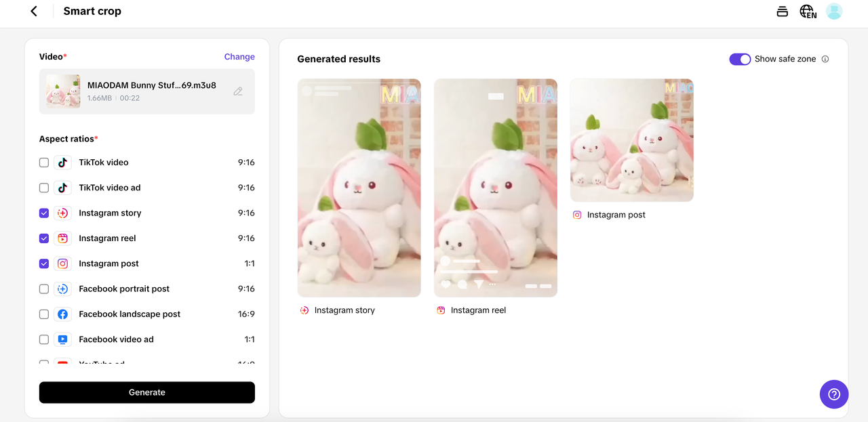Click the Instagram reel icon in aspect ratios list
This screenshot has height=422, width=868.
[62, 238]
